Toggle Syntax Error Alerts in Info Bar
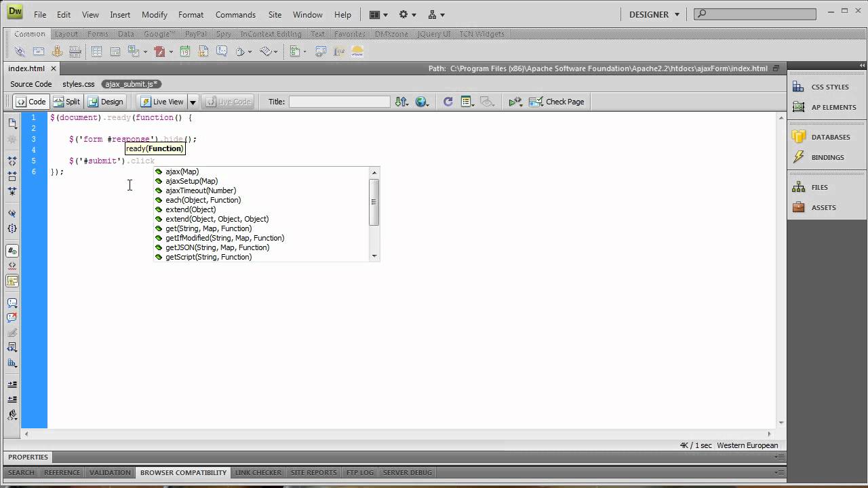 click(12, 281)
